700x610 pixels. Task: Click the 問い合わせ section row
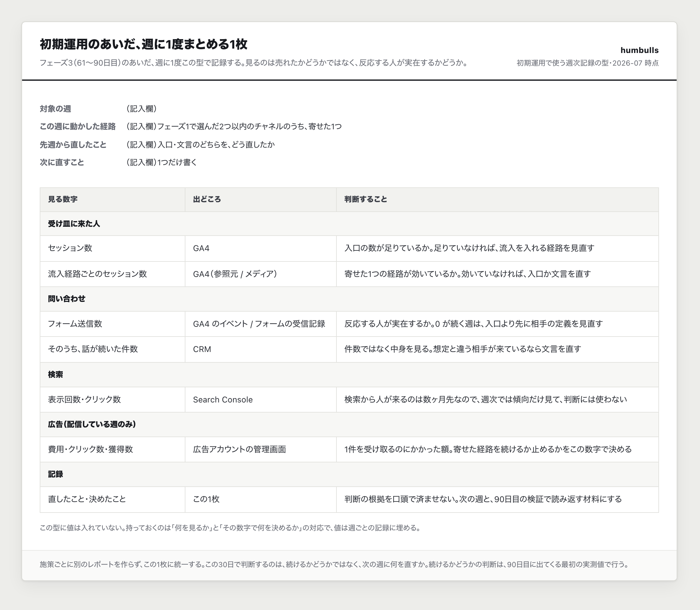(x=349, y=299)
